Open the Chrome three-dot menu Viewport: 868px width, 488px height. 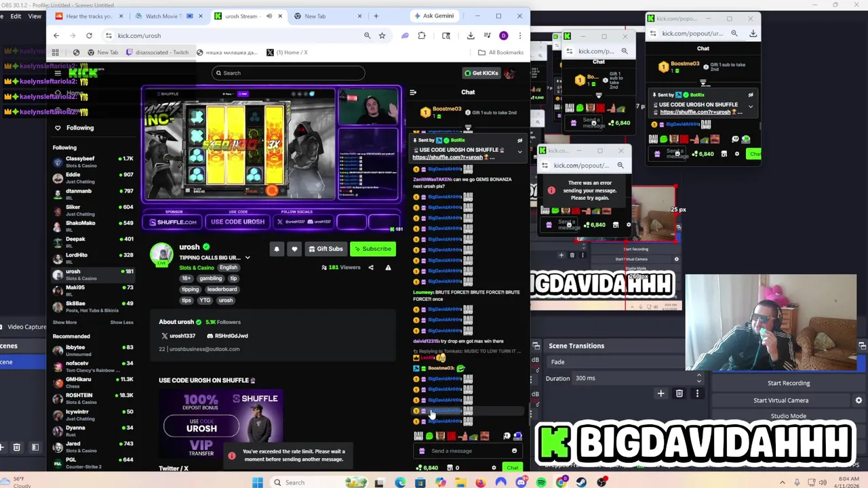coord(520,35)
